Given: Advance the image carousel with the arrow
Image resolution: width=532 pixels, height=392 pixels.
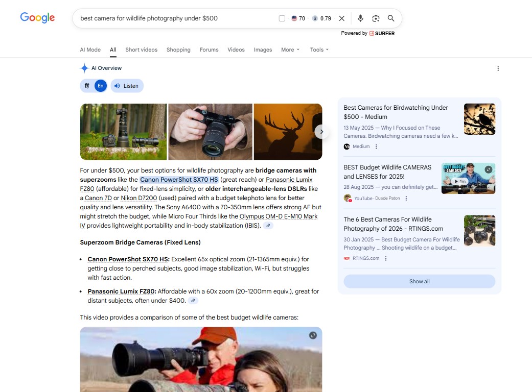Looking at the screenshot, I should click(x=322, y=131).
